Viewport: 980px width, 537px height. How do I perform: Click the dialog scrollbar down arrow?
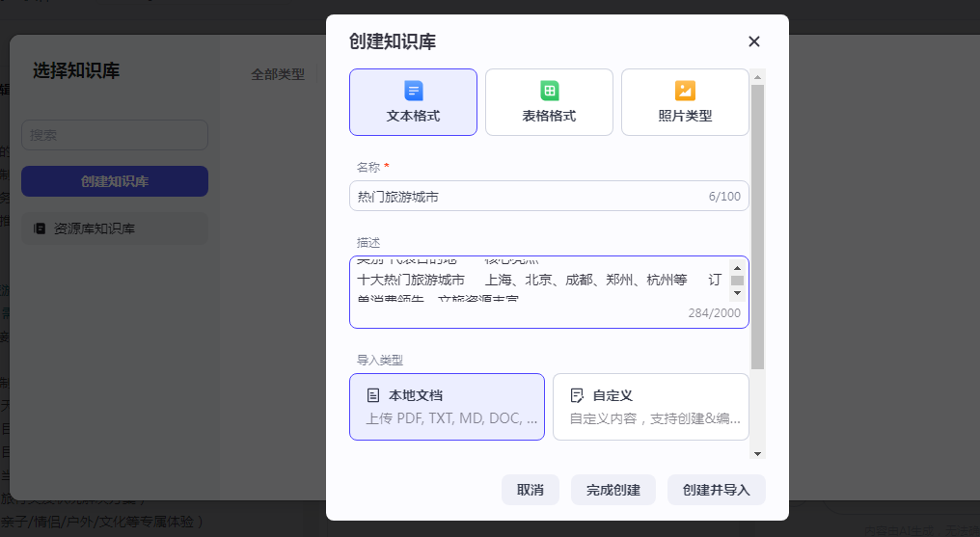tap(757, 454)
